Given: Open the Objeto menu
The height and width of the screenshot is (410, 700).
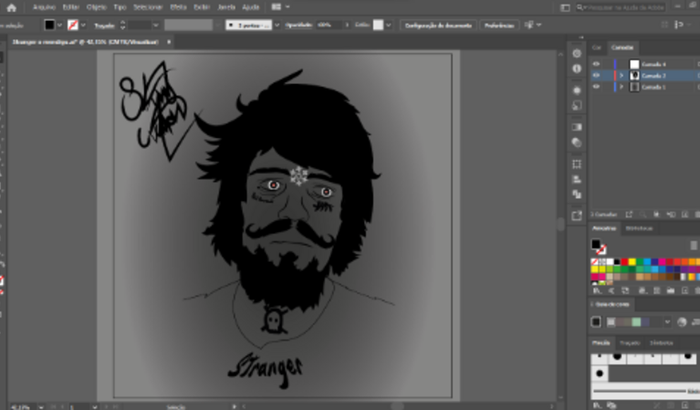Looking at the screenshot, I should pyautogui.click(x=96, y=7).
